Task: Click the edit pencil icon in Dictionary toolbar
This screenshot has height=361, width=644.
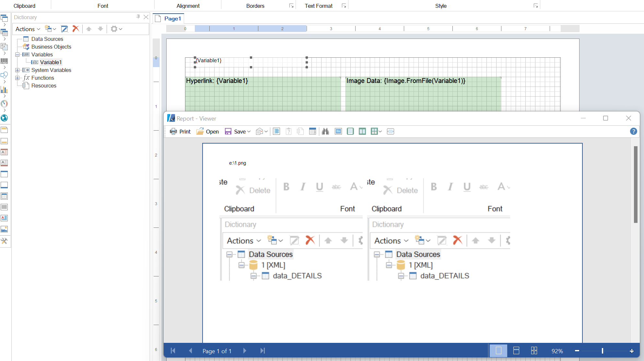Action: point(64,29)
